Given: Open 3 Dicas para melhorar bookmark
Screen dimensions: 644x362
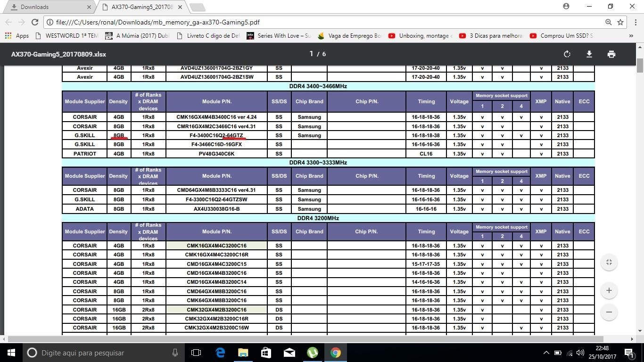Looking at the screenshot, I should (x=491, y=35).
